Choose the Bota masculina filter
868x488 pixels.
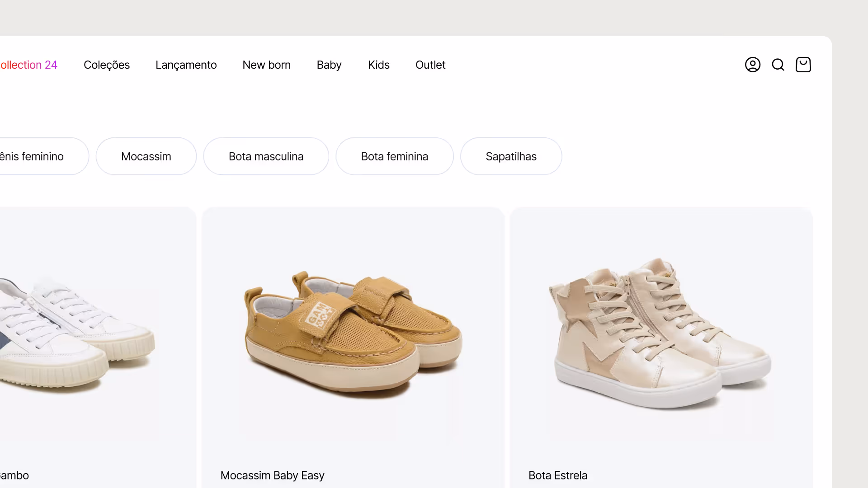coord(266,156)
